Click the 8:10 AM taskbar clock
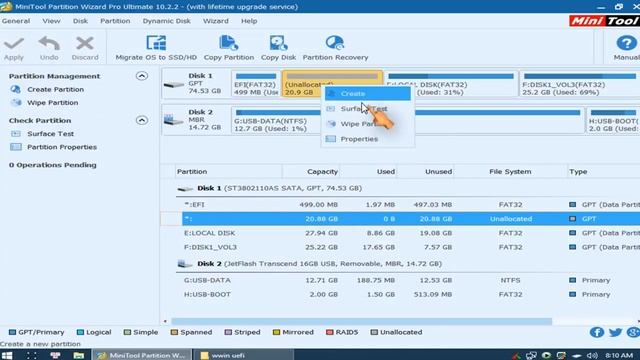The height and width of the screenshot is (360, 640). tap(619, 356)
